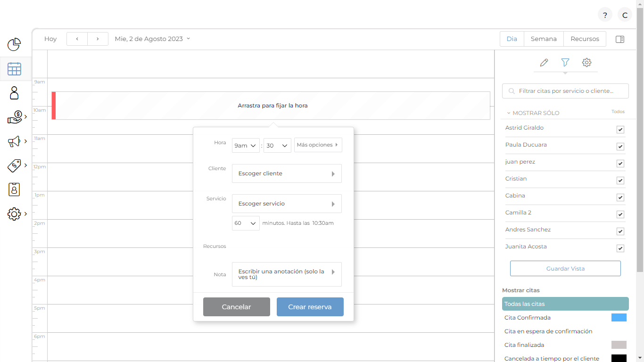Click the Mostrar citas heading
This screenshot has height=362, width=644.
(521, 290)
